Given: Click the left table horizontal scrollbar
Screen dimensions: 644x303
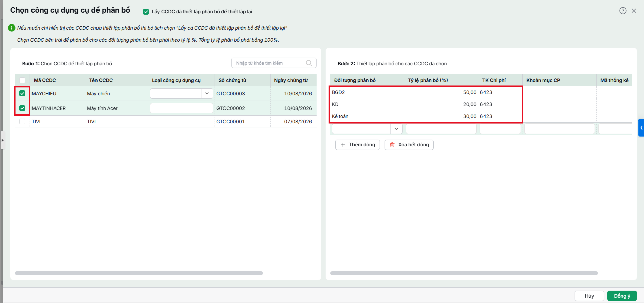Looking at the screenshot, I should tap(139, 273).
